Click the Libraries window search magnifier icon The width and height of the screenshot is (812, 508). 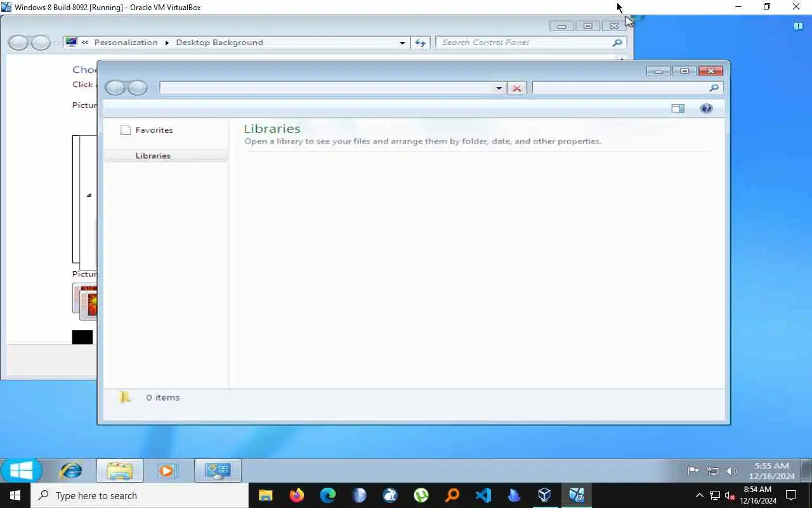[714, 88]
